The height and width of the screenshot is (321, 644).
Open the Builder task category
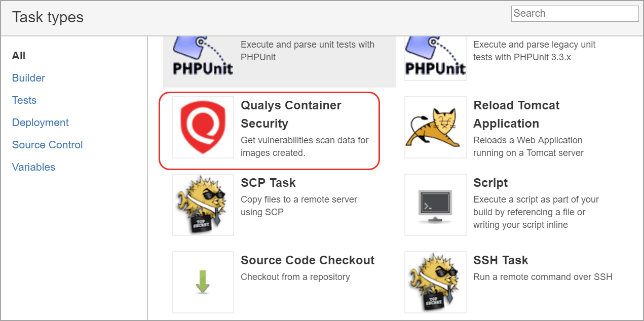pos(28,78)
